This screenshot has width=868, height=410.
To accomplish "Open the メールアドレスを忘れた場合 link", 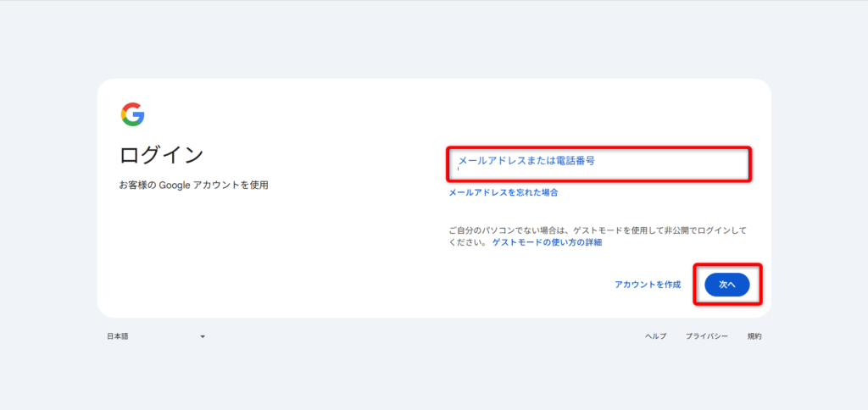I will coord(503,192).
